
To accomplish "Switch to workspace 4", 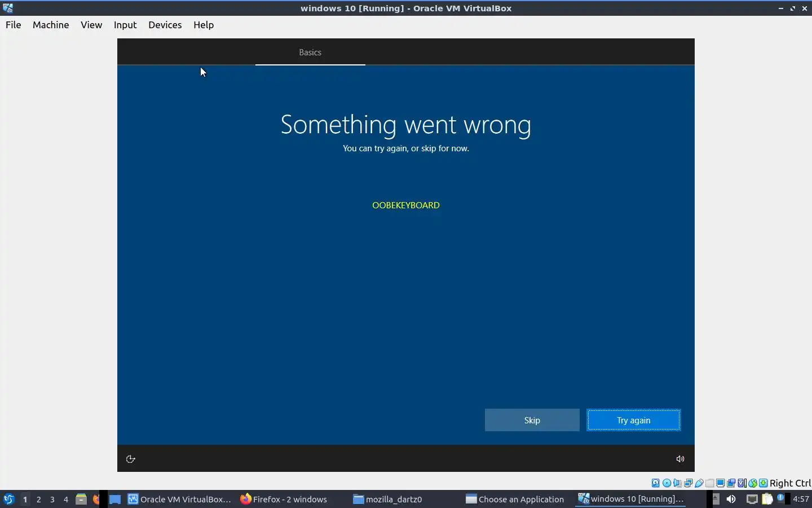I will (x=66, y=499).
